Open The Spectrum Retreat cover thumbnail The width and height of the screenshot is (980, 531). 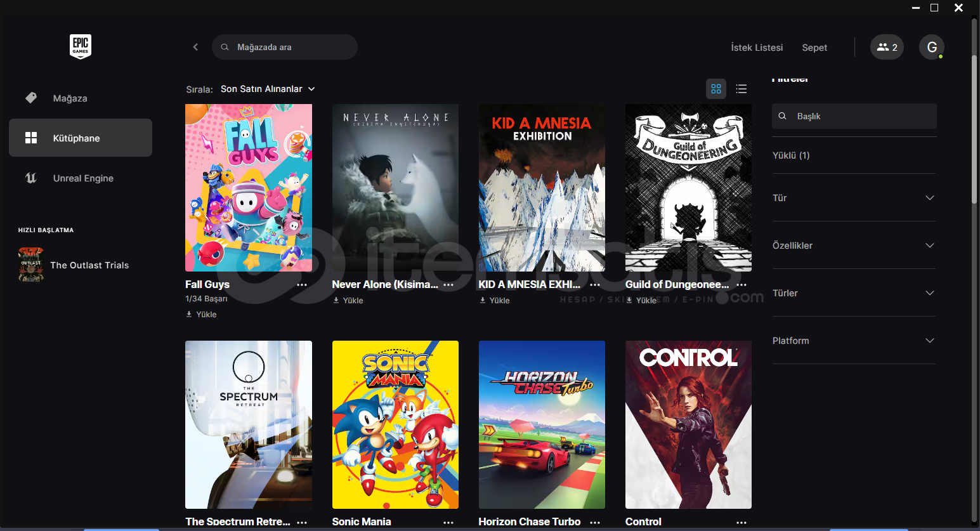point(249,424)
